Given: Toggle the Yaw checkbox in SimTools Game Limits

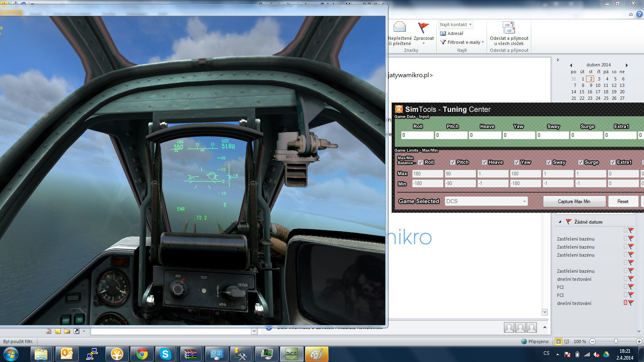Looking at the screenshot, I should pyautogui.click(x=517, y=162).
